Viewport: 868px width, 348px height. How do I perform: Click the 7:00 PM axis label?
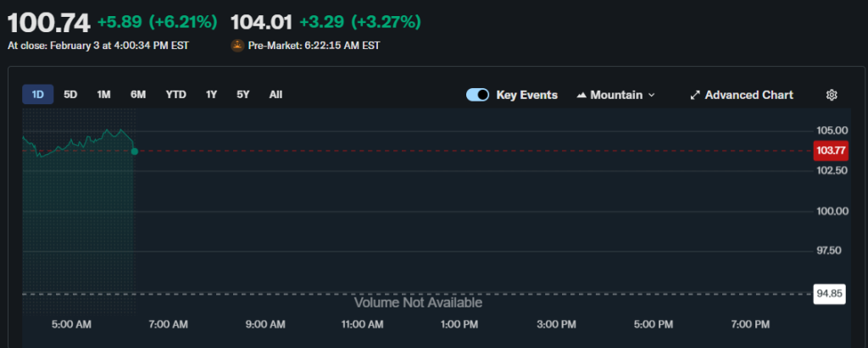[x=750, y=325]
